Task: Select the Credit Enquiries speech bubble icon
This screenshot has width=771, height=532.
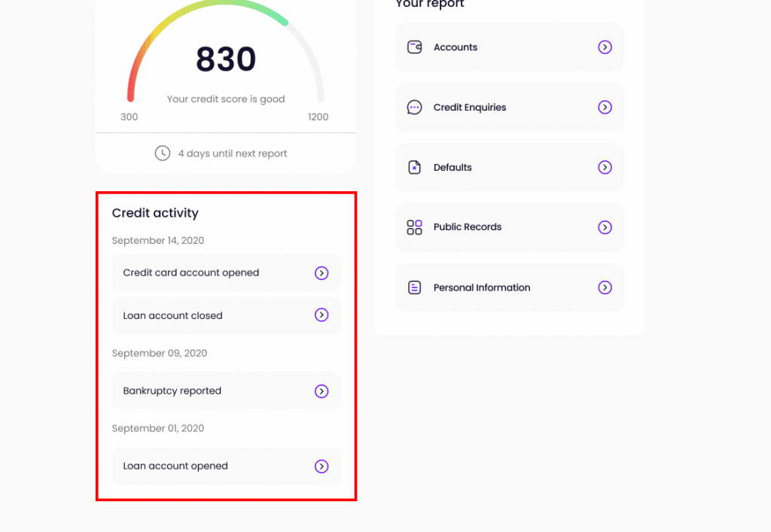Action: pos(414,107)
